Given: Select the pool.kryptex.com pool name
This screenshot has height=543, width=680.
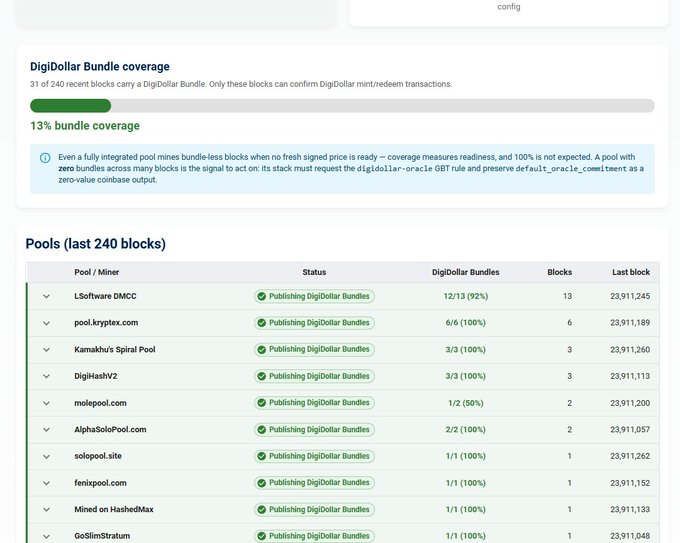Looking at the screenshot, I should [106, 323].
